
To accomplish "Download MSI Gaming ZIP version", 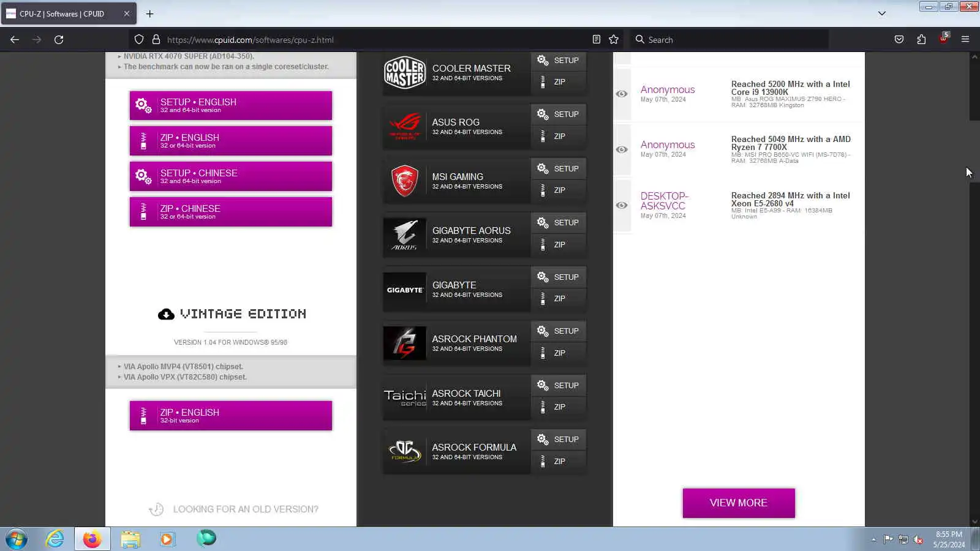I will [x=559, y=190].
